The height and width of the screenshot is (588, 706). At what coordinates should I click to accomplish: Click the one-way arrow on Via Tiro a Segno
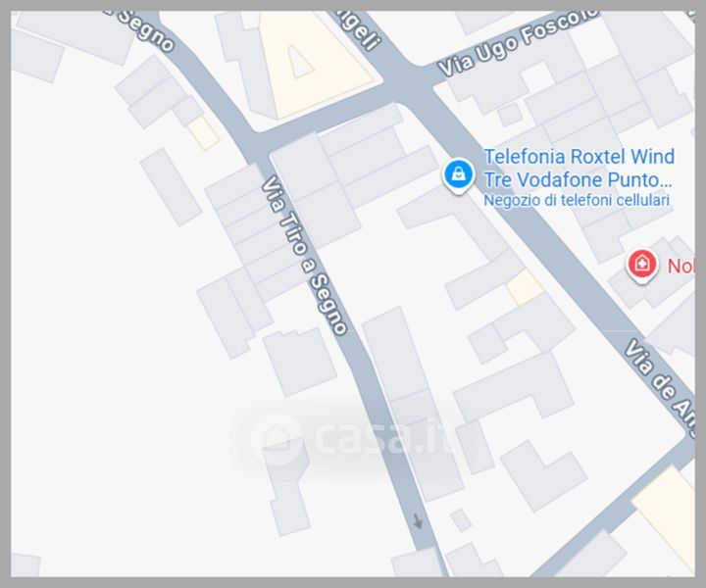[x=418, y=522]
